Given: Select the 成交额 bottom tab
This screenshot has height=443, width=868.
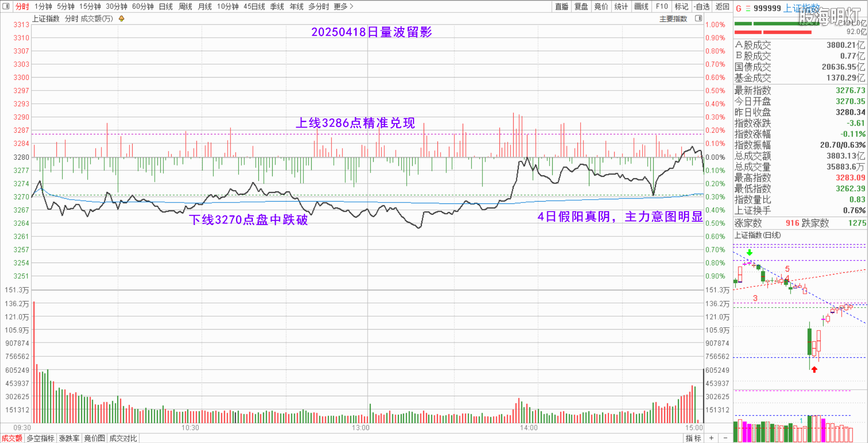Looking at the screenshot, I should coord(12,438).
